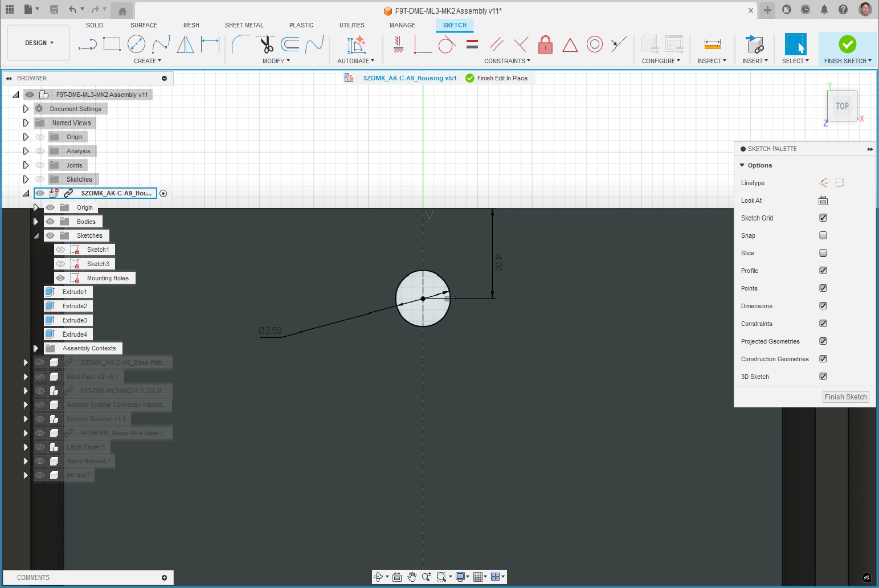Open the Sheet Metal tab
879x588 pixels.
coord(244,25)
